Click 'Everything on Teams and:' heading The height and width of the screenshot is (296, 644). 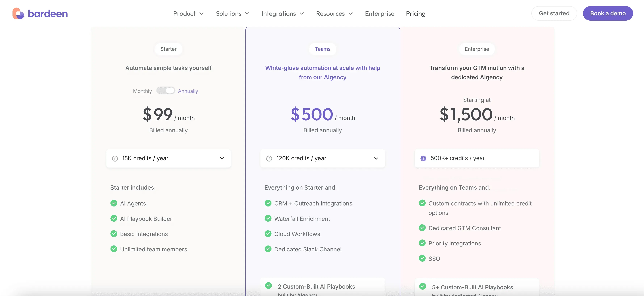pyautogui.click(x=454, y=187)
